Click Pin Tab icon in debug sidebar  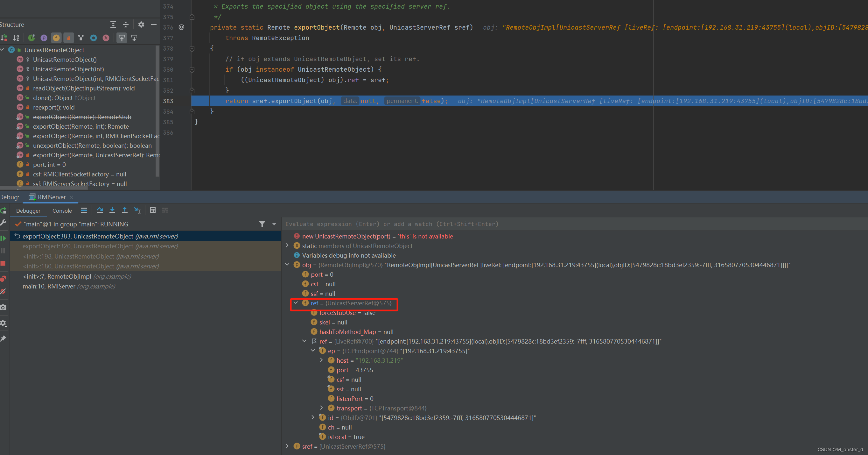[x=3, y=339]
